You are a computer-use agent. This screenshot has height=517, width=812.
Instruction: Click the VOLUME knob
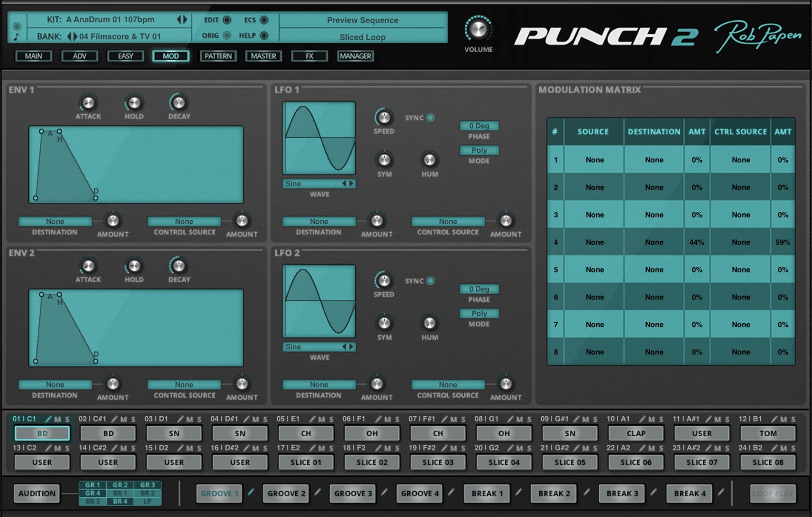(478, 30)
